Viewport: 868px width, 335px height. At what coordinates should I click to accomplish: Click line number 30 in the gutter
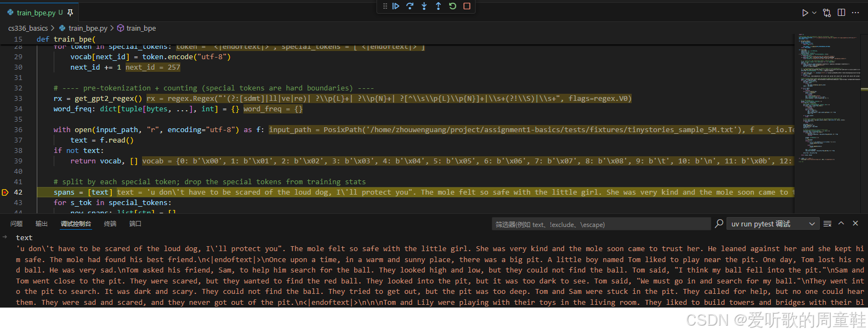click(x=18, y=67)
